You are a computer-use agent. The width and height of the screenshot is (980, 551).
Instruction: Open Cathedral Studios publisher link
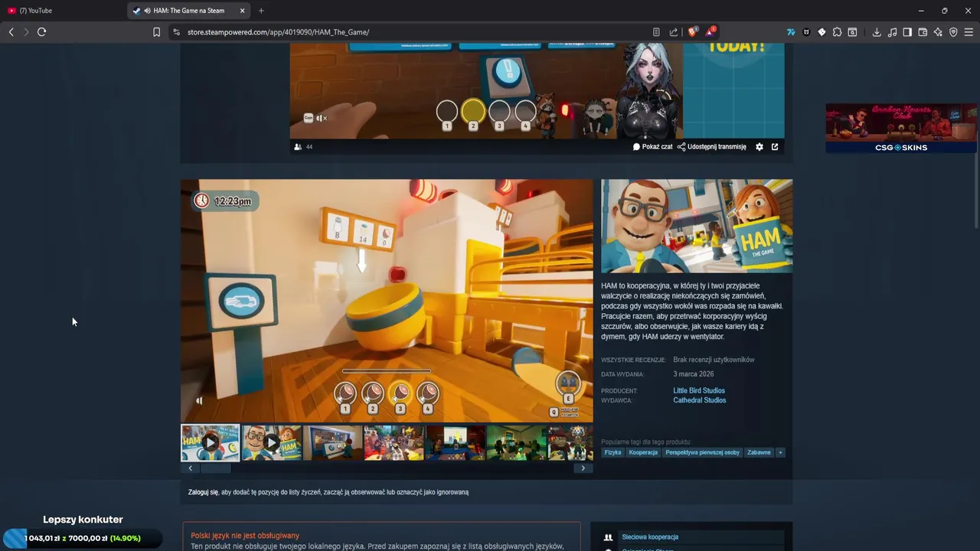click(700, 400)
